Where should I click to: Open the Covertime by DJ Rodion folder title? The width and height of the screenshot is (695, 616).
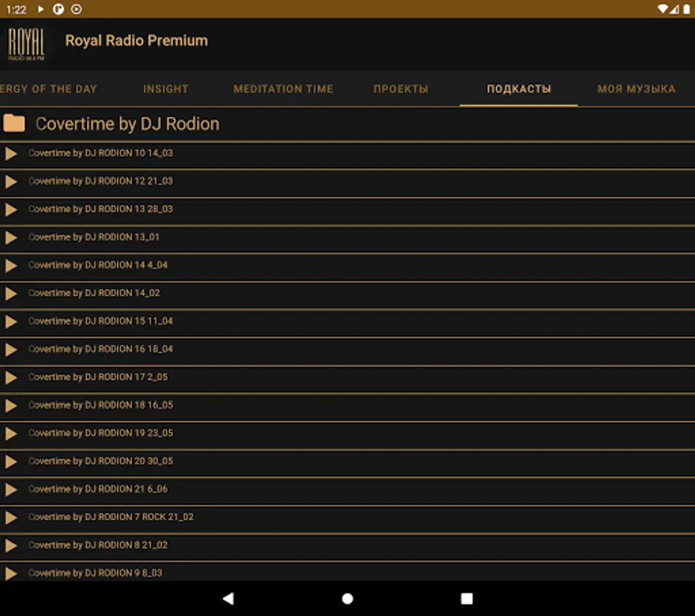coord(127,124)
